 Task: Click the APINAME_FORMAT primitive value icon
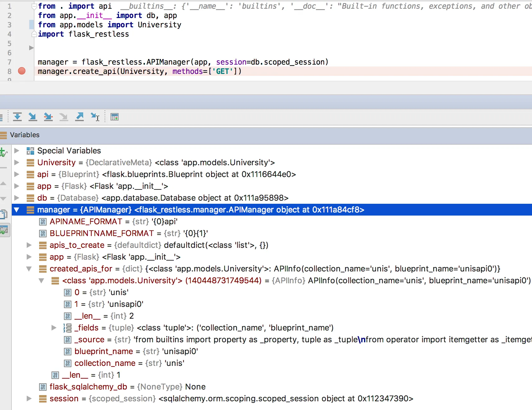point(43,222)
